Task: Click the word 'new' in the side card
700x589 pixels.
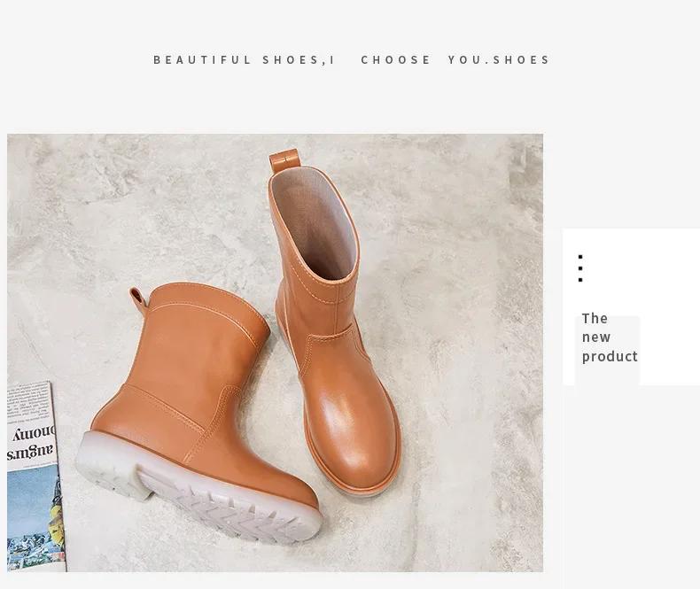Action: 596,337
